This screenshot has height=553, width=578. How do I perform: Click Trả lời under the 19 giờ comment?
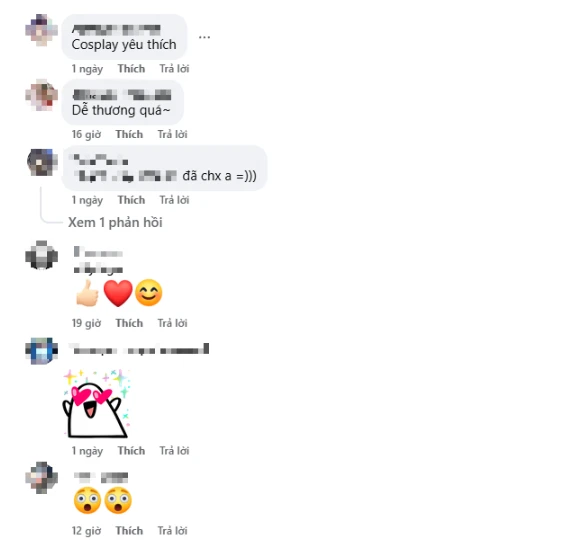[x=173, y=323]
